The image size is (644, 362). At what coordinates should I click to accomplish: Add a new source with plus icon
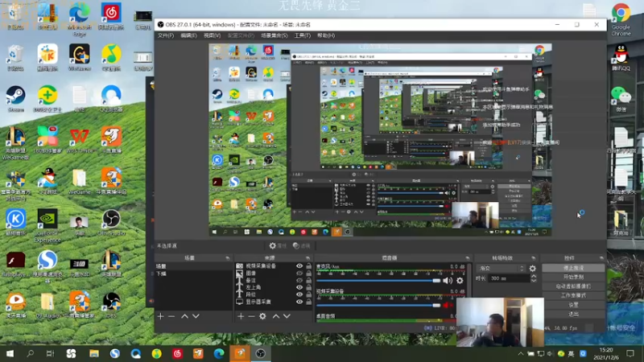(x=241, y=316)
